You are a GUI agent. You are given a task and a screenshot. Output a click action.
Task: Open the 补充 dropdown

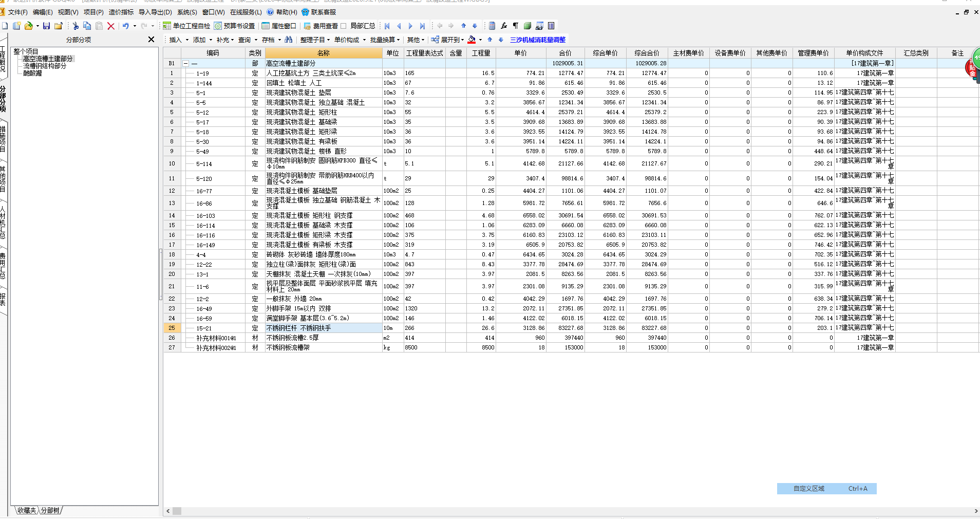[x=225, y=40]
